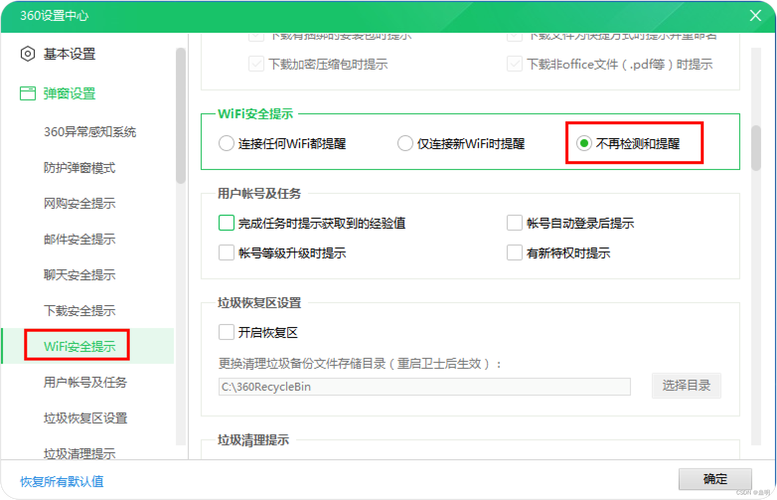Toggle 有新特权时提示 checkbox
Image resolution: width=777 pixels, height=500 pixels.
coord(514,253)
